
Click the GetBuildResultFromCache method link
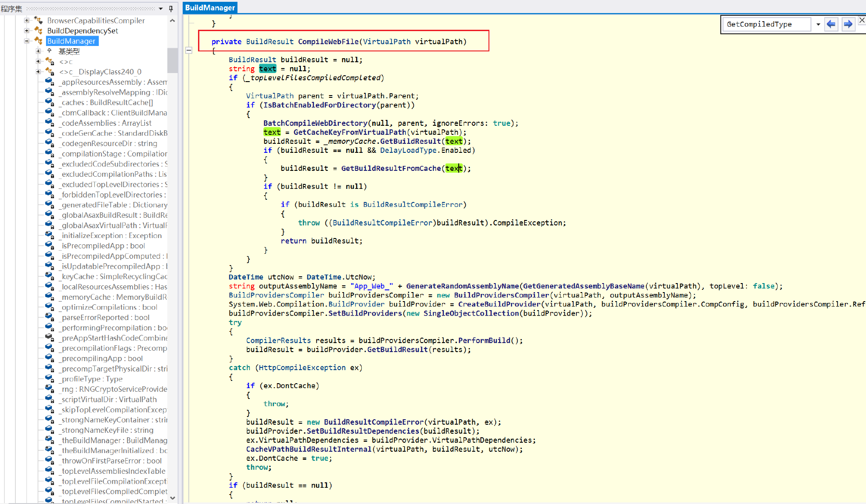391,168
